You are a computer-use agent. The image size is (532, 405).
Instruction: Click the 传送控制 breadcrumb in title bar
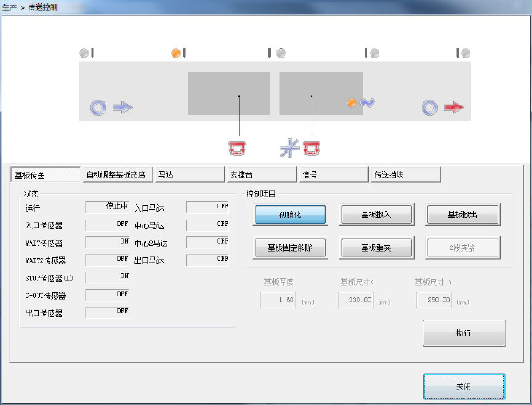pos(42,7)
